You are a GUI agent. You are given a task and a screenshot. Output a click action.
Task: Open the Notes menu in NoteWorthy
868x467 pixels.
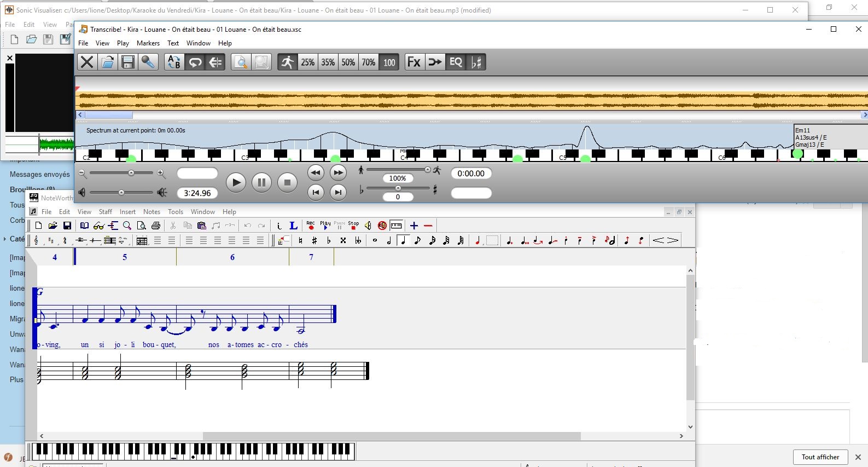(x=152, y=212)
